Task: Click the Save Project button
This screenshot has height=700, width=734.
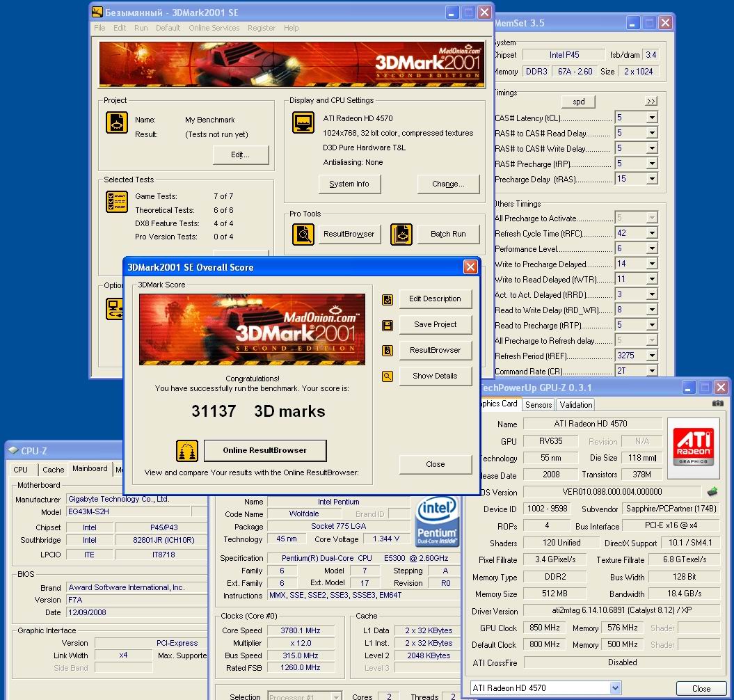Action: point(435,324)
